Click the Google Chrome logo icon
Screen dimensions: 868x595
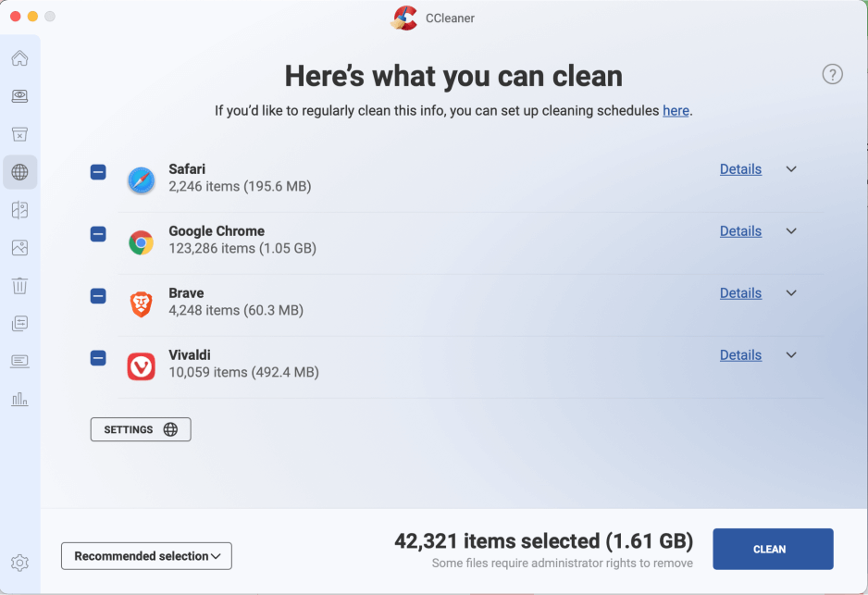142,242
